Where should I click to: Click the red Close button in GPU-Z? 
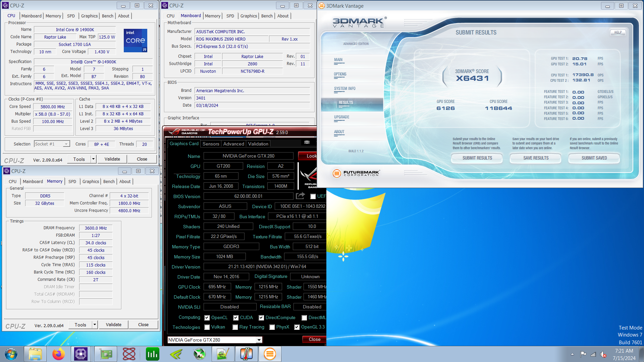[x=314, y=340]
